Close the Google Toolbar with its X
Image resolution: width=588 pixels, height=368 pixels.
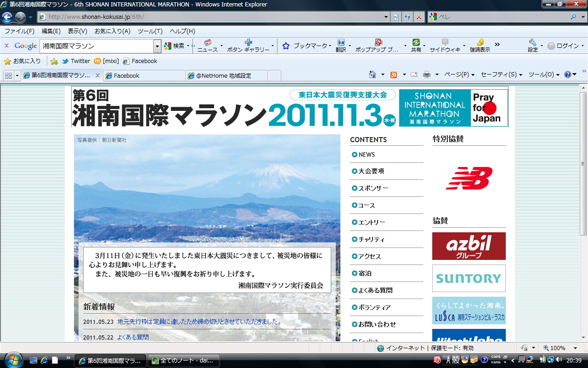click(6, 46)
